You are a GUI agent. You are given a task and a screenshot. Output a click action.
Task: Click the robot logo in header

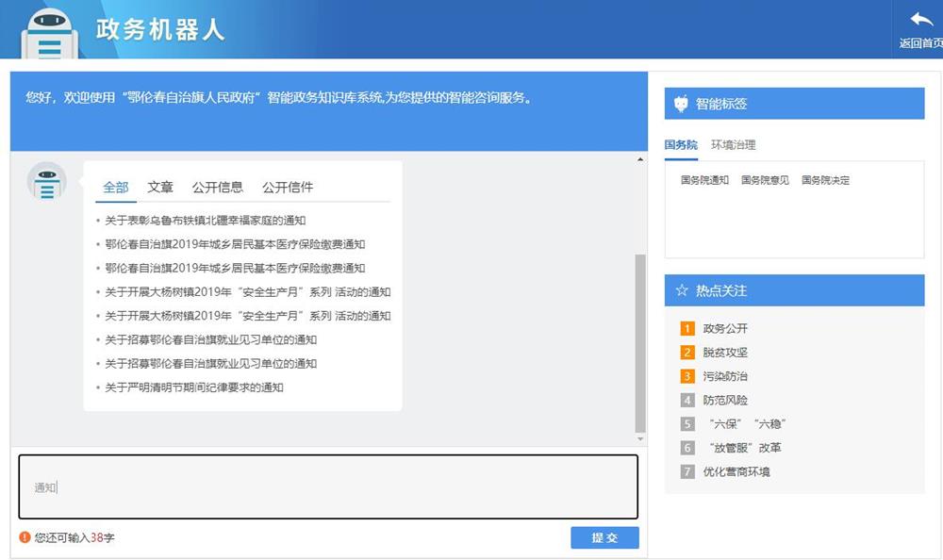coord(47,32)
